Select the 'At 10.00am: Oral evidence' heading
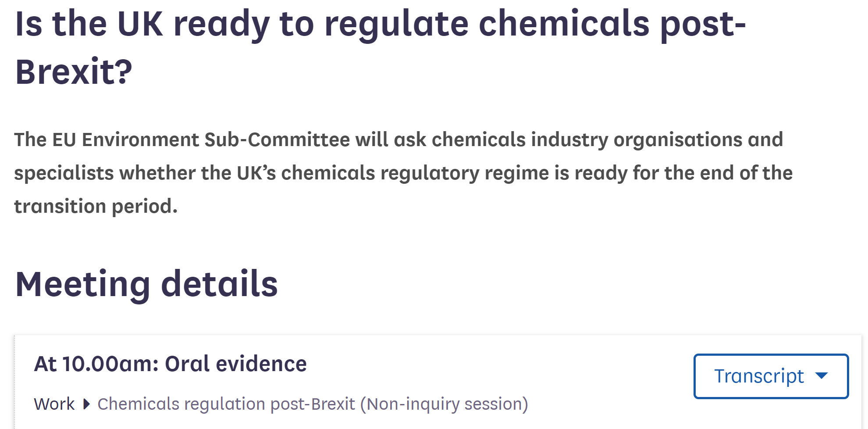This screenshot has width=868, height=429. (170, 364)
